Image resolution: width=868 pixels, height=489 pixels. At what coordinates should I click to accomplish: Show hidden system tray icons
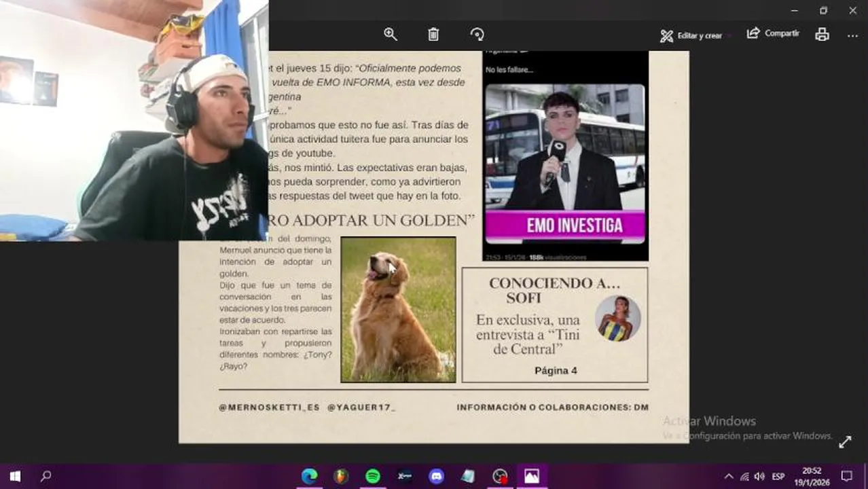tap(729, 476)
